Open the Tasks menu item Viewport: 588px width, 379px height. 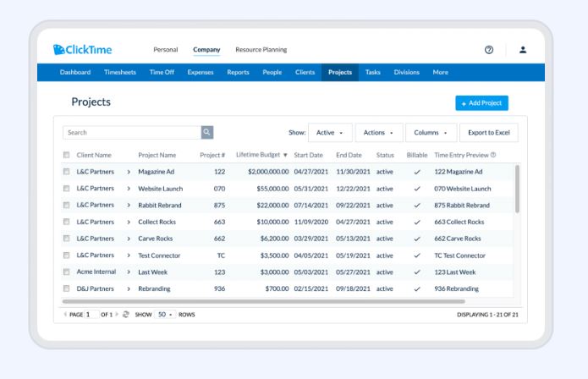(373, 72)
